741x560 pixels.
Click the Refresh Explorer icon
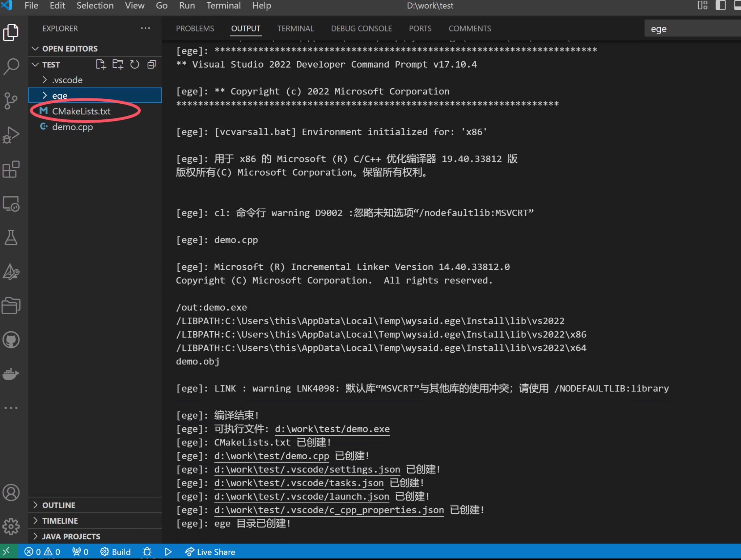pos(135,64)
